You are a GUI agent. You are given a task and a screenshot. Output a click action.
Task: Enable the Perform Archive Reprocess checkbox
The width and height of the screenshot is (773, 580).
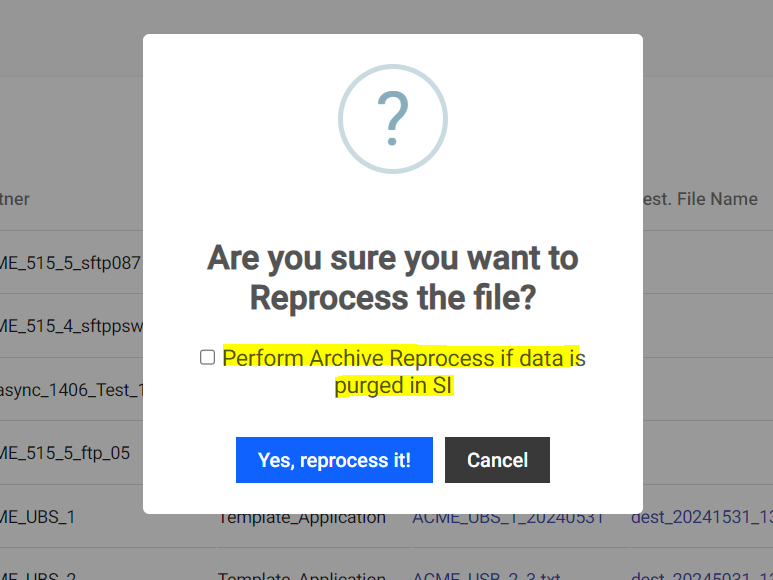pyautogui.click(x=208, y=357)
